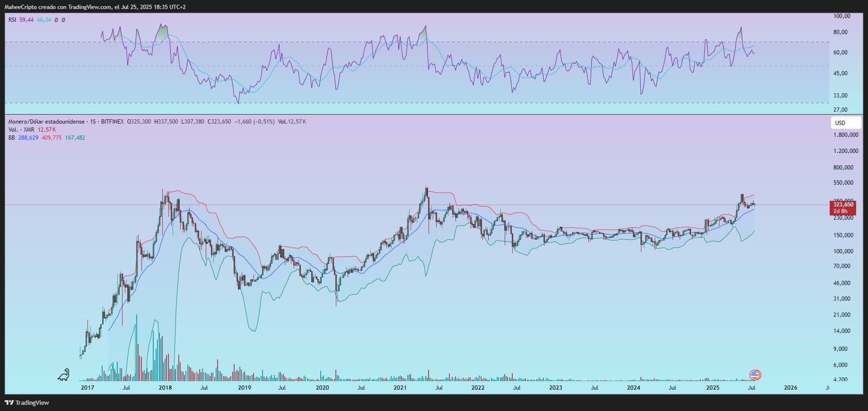Click the TradingView logo in the footer
This screenshot has width=868, height=411.
(x=27, y=402)
